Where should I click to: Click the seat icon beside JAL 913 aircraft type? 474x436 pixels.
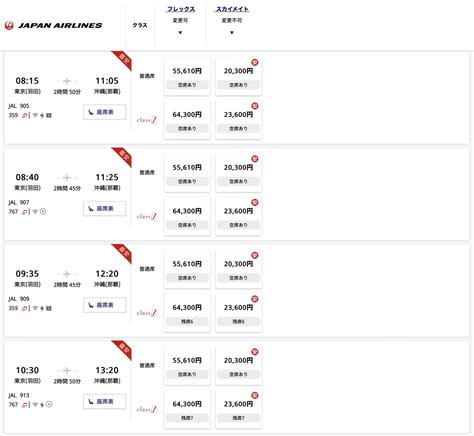click(x=24, y=405)
